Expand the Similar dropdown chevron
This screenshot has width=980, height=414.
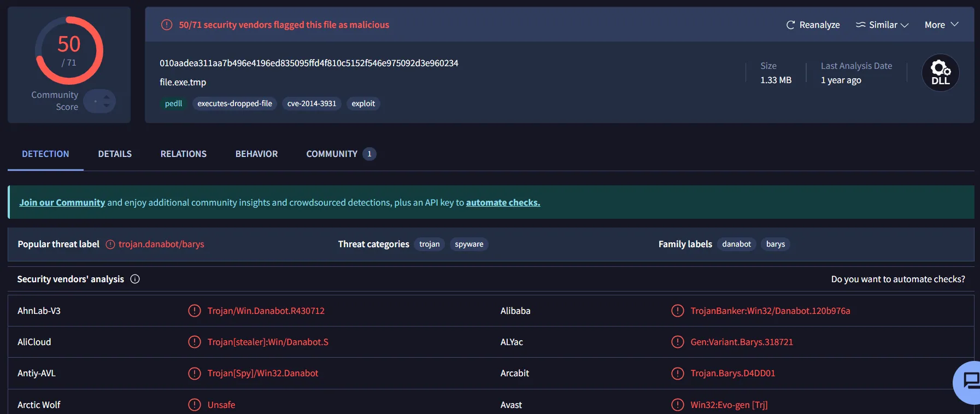[905, 25]
